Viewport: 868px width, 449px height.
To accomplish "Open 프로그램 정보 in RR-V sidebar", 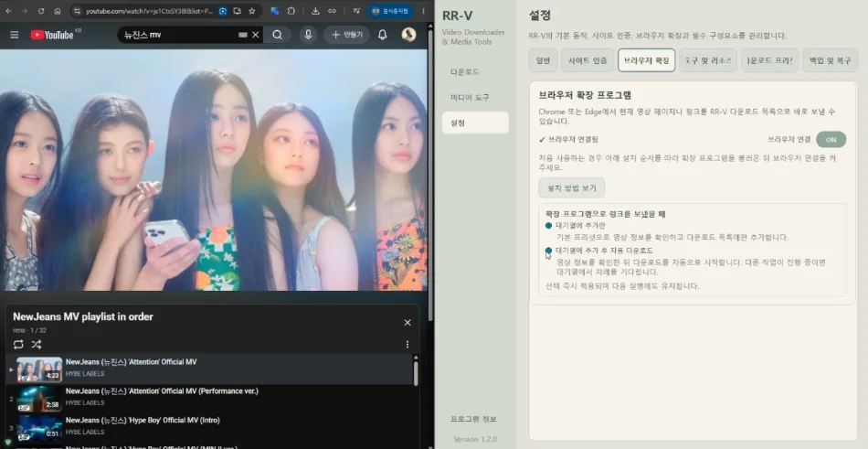I will (x=475, y=419).
